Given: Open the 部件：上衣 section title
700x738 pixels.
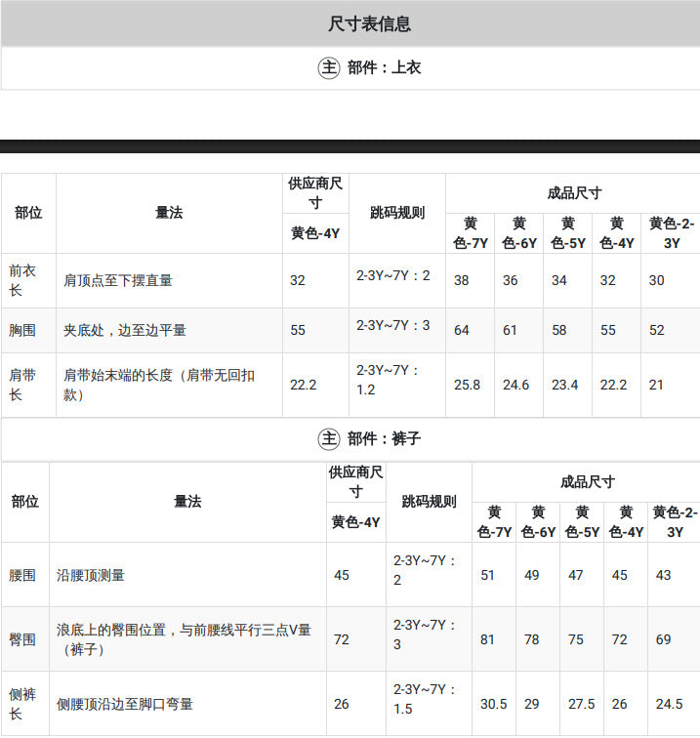Looking at the screenshot, I should point(384,67).
